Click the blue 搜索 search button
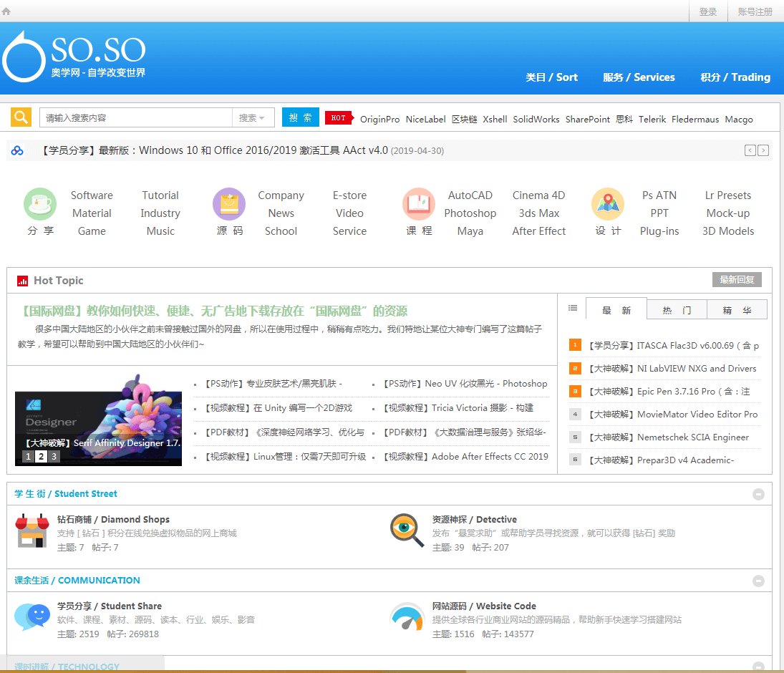The width and height of the screenshot is (784, 673). (x=301, y=117)
